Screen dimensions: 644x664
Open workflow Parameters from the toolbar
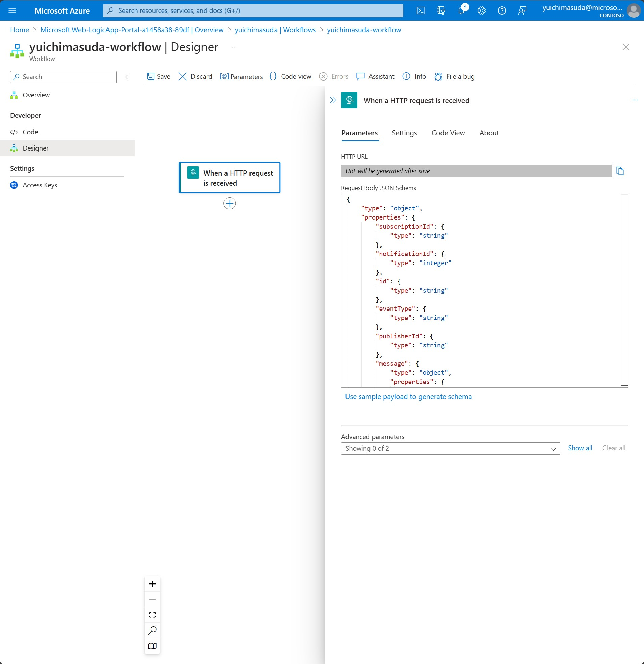click(x=241, y=76)
